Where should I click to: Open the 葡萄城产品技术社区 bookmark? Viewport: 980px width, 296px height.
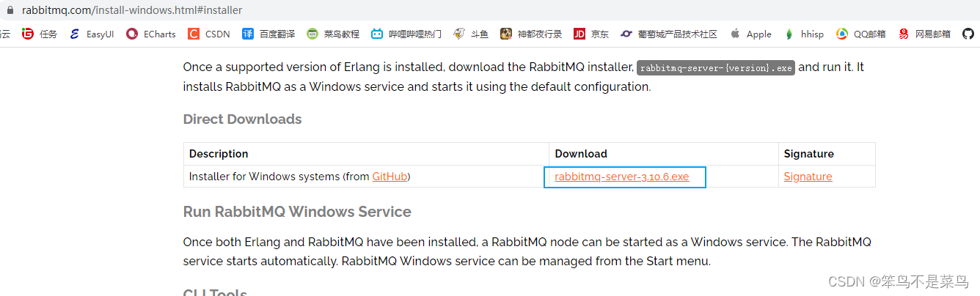(x=669, y=34)
